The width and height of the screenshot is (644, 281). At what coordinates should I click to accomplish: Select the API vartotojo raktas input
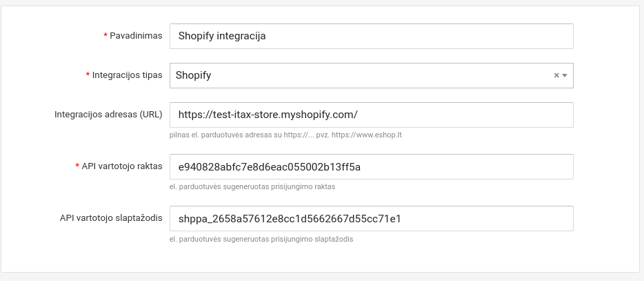372,167
